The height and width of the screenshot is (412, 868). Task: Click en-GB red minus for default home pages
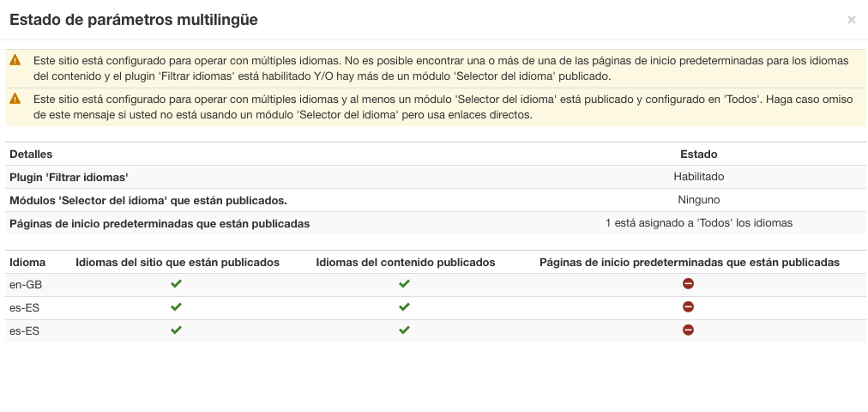pos(688,283)
